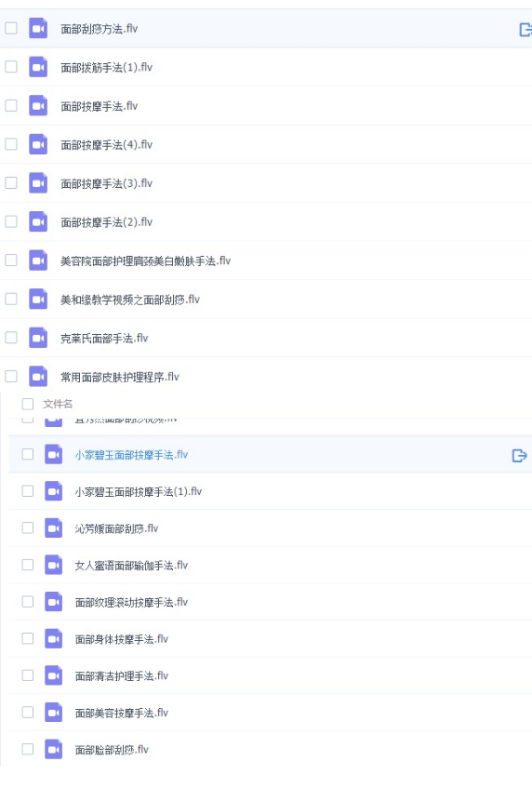The image size is (532, 788).
Task: Click the video icon of 常用面部皮肤护理程序.flv
Action: [x=38, y=377]
